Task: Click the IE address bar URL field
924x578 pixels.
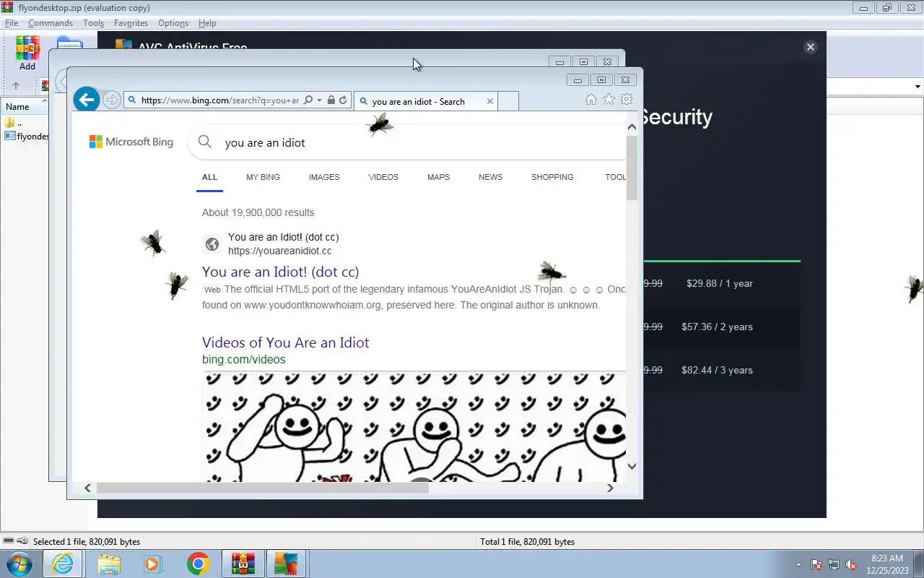Action: tap(219, 100)
